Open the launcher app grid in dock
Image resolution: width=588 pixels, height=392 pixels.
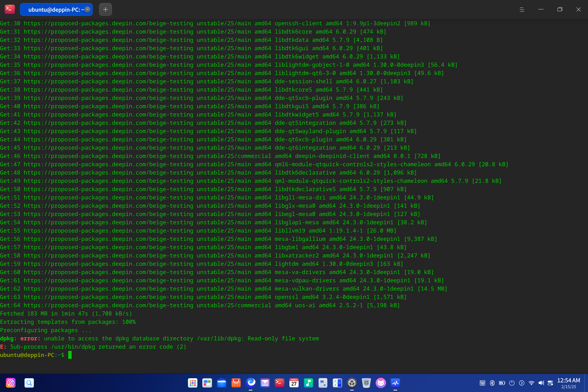point(192,383)
